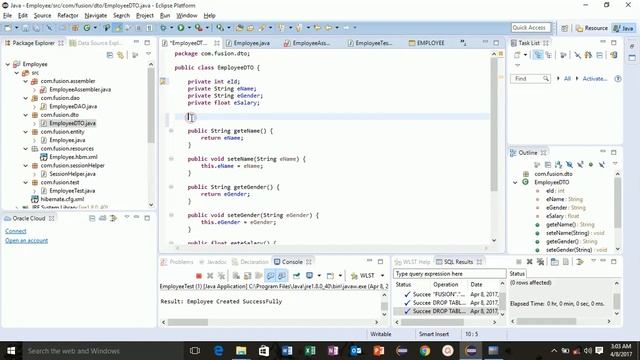Viewport: 640px width, 360px height.
Task: Open the Run button dropdown arrow
Action: [189, 28]
